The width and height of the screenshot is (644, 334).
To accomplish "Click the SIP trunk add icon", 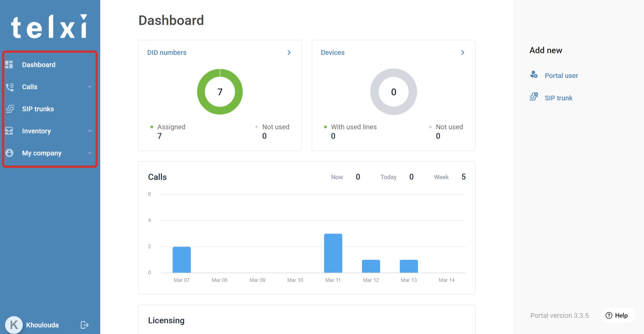I will click(x=534, y=96).
